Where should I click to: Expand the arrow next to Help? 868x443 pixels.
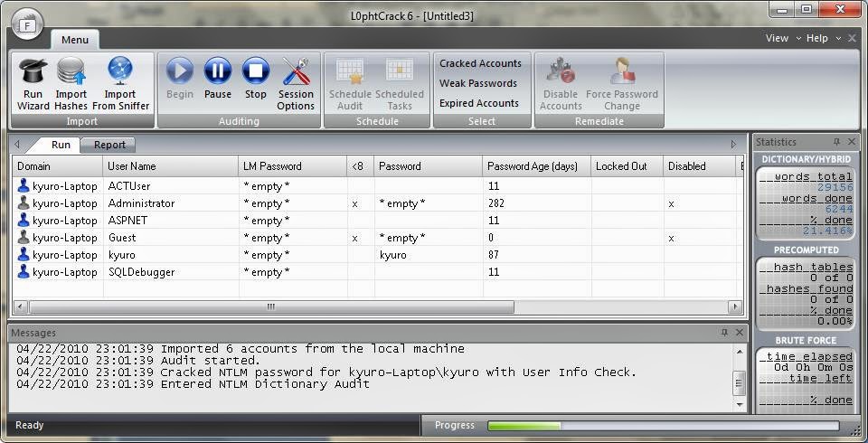838,38
